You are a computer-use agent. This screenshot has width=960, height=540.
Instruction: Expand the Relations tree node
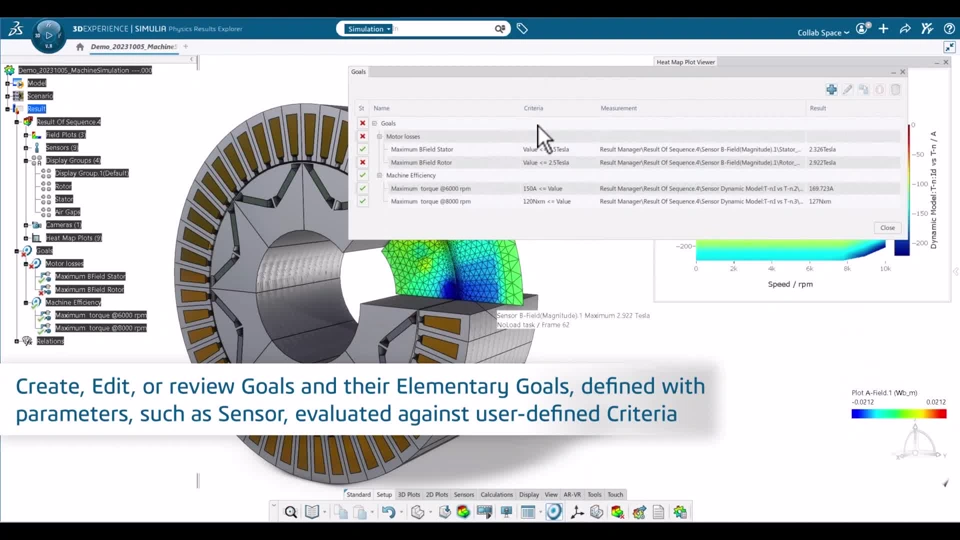(17, 341)
